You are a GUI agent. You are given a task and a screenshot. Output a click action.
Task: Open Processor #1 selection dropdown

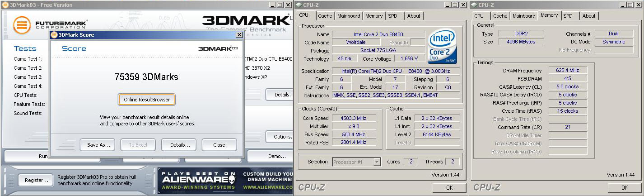[x=356, y=162]
